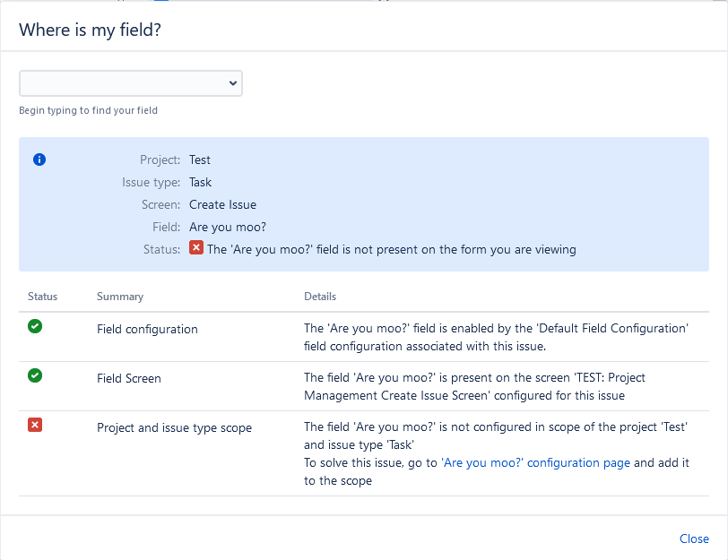Select the 'Project and issue type scope' row text
Image resolution: width=728 pixels, height=560 pixels.
click(174, 427)
